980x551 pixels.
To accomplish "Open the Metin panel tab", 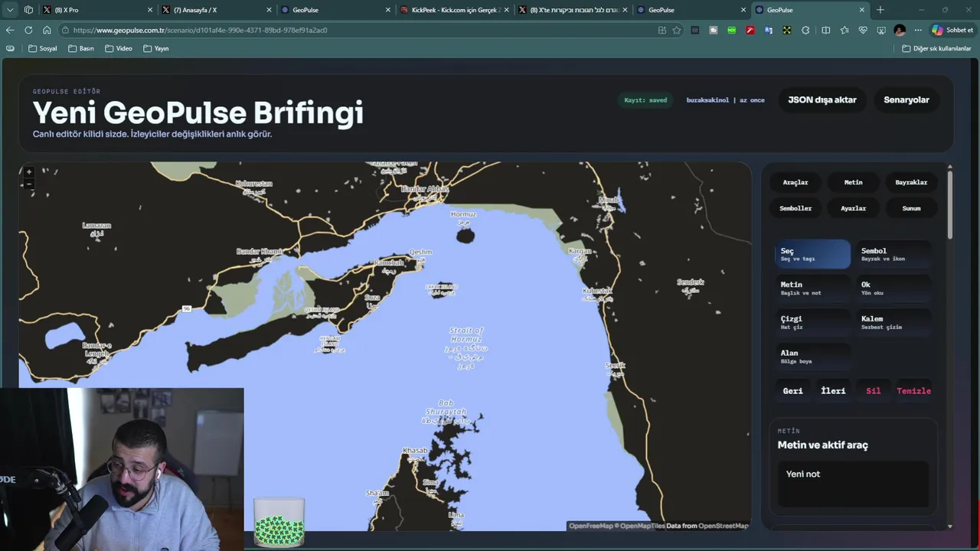I will click(853, 182).
